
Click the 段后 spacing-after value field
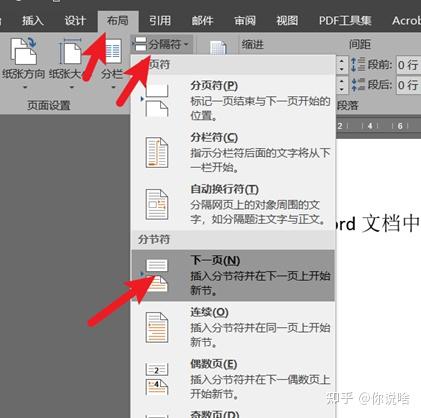pyautogui.click(x=408, y=85)
